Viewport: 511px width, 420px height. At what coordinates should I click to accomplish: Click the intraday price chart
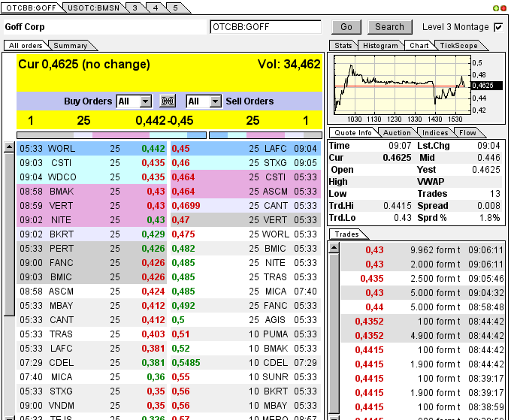click(403, 84)
